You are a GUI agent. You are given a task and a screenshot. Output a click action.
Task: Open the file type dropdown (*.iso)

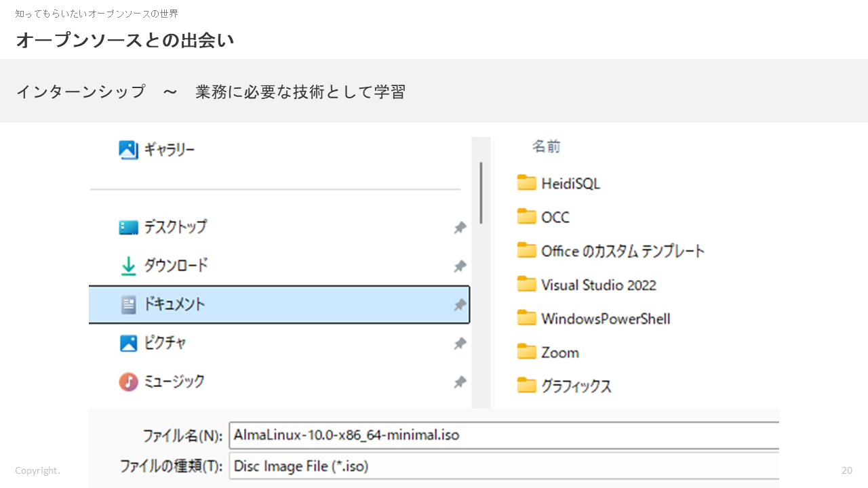pos(503,466)
